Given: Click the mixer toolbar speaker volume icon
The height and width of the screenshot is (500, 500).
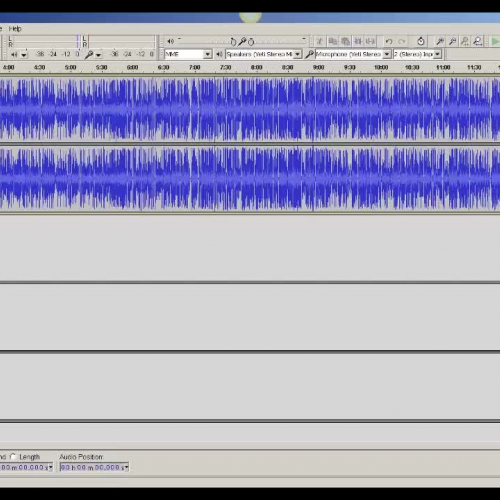Looking at the screenshot, I should pyautogui.click(x=171, y=41).
